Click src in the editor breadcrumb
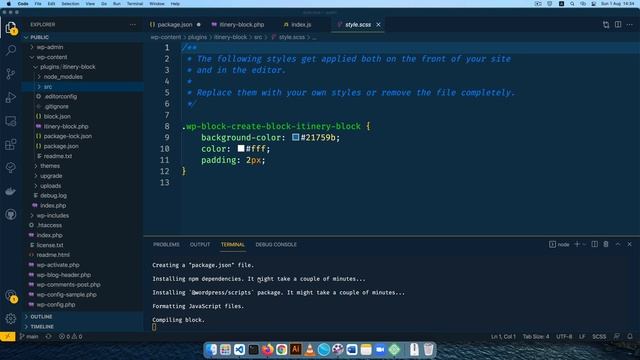Image resolution: width=640 pixels, height=360 pixels. [x=258, y=37]
